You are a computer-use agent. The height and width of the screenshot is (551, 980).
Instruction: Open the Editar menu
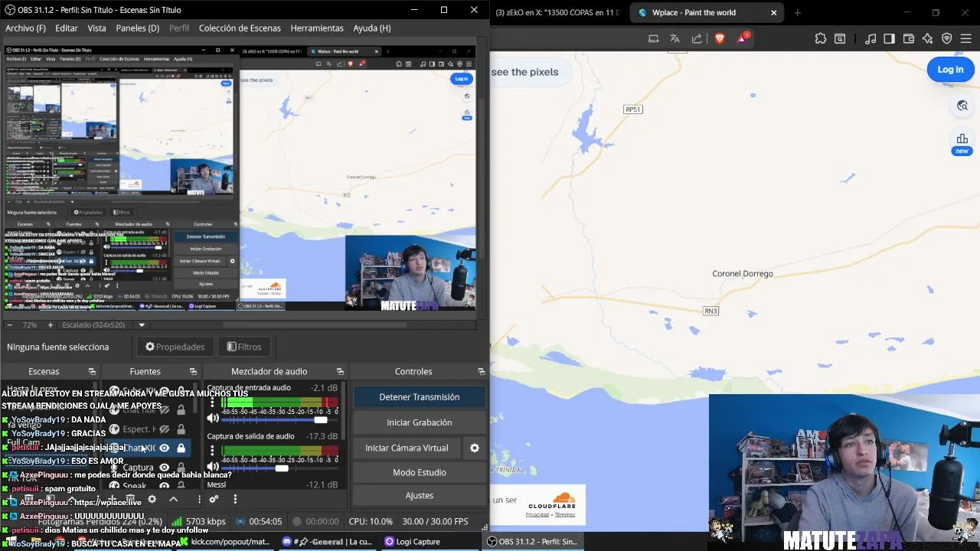(67, 28)
